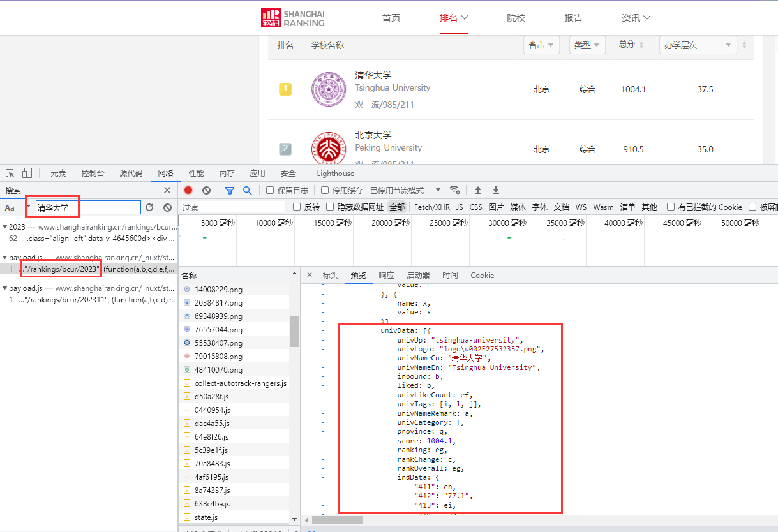Screen dimensions: 778x532
Task: Go to 报告 in site navigation
Action: [x=573, y=18]
